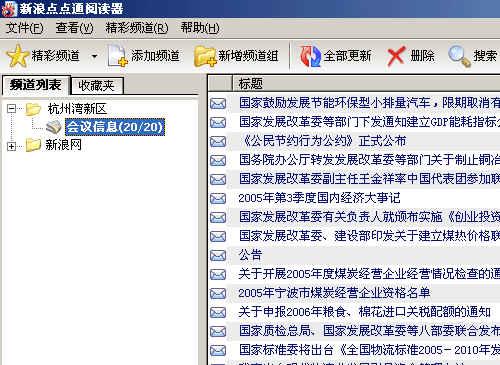Select the 杭州湾新区 group label
500x365 pixels.
coord(77,109)
